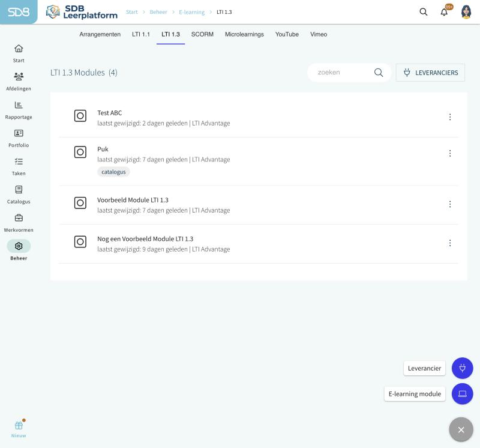The image size is (480, 448).
Task: Click '2 dagen geleden' text under Test ABC
Action: [x=164, y=123]
